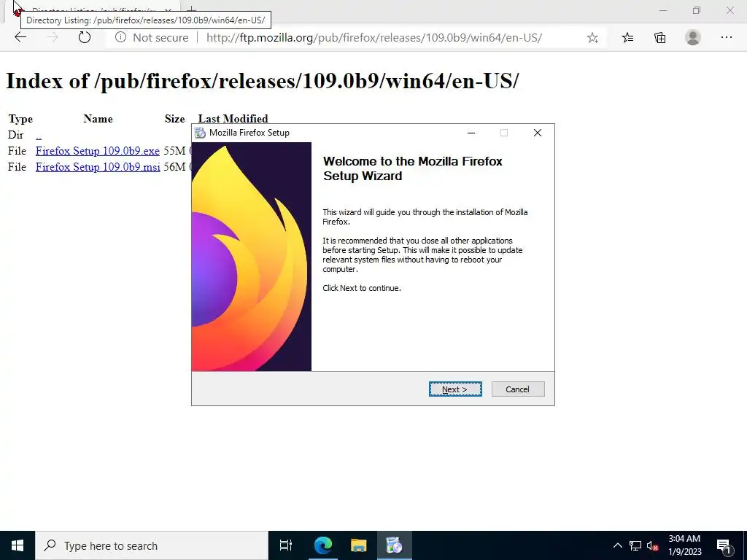Restore down the Edge browser window

697,10
